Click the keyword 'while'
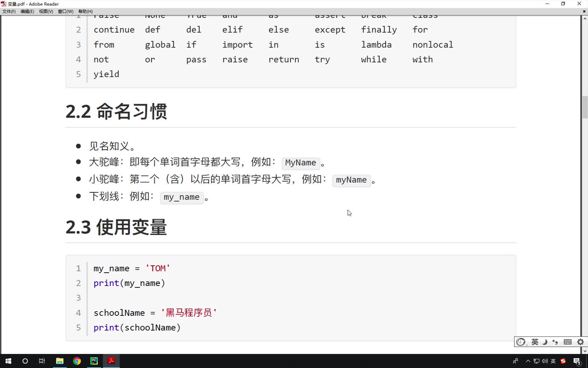The width and height of the screenshot is (588, 368). 374,60
